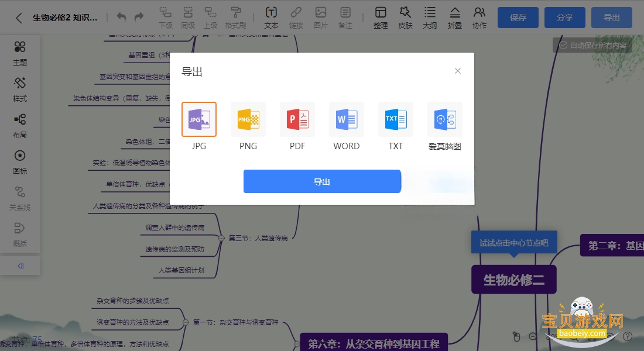Collapse 第三节:人类遗传病 branch
Image resolution: width=644 pixels, height=351 pixels.
[221, 238]
